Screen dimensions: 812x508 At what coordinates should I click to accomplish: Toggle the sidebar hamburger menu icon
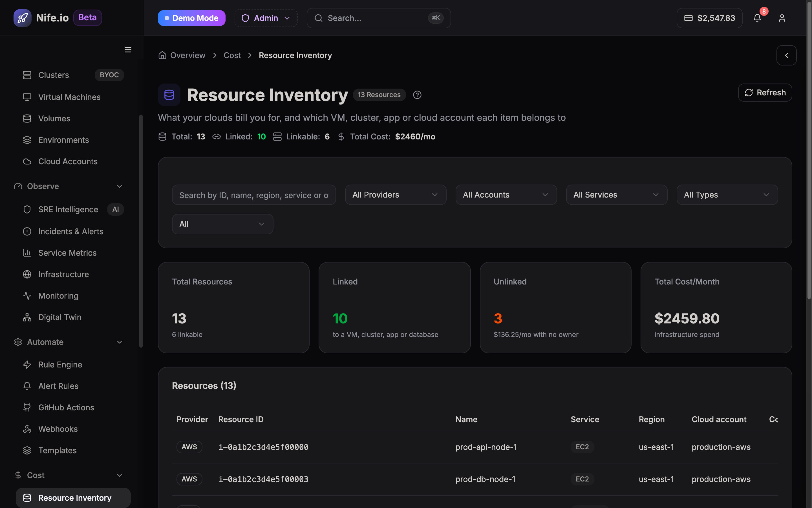pyautogui.click(x=128, y=50)
